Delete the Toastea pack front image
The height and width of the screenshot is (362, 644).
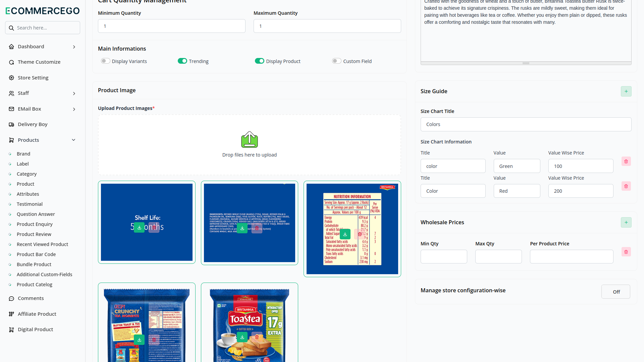coord(257,337)
